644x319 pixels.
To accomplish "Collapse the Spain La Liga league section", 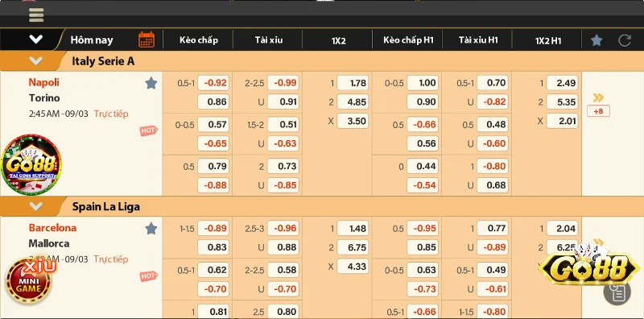I will 35,206.
